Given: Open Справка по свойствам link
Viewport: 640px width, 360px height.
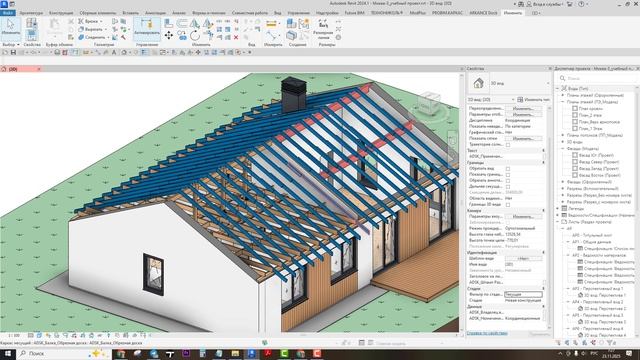Looking at the screenshot, I should click(x=487, y=333).
